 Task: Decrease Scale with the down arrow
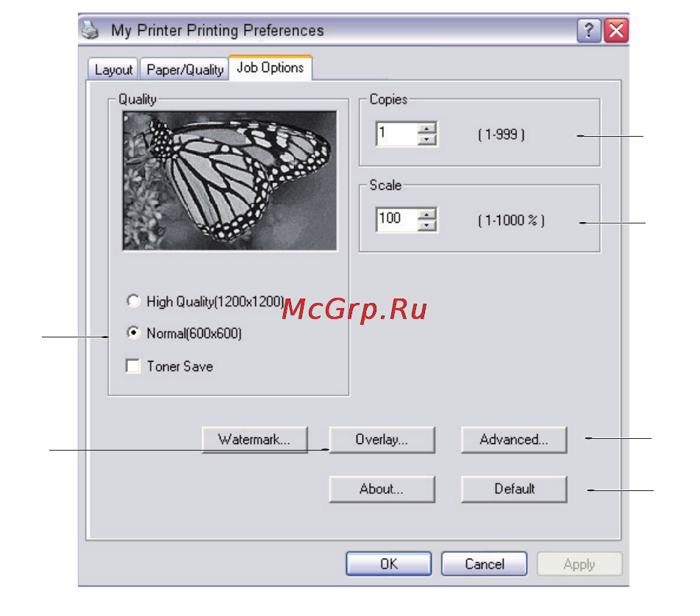coord(427,226)
